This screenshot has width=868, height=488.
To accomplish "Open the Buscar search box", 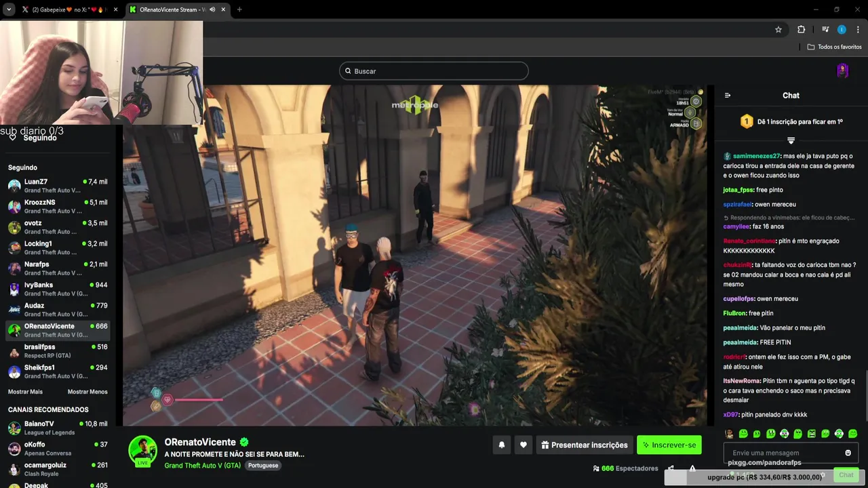I will pos(434,71).
